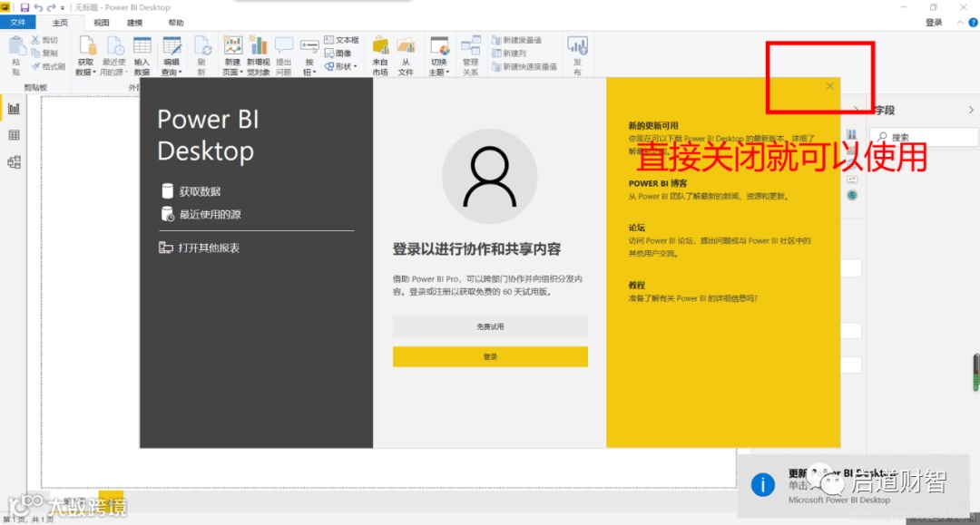Click the 来自市场 marketplace icon

coord(380,47)
